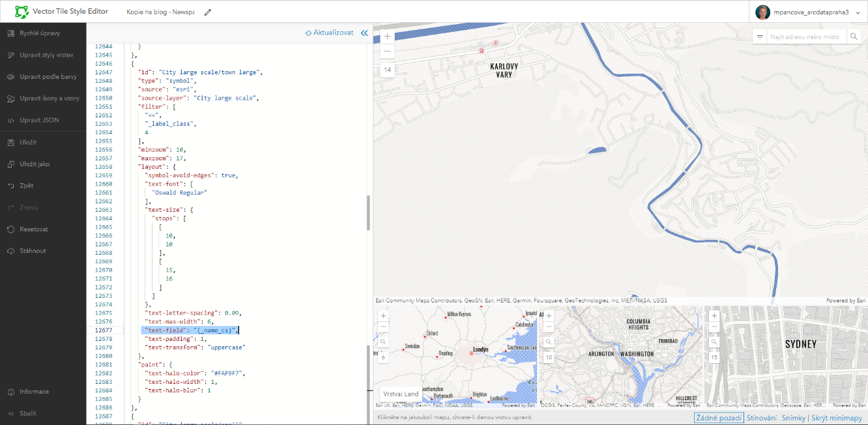Viewport: 868px width, 425px height.
Task: Zoom in on the Karlovy Vary map
Action: [x=387, y=37]
